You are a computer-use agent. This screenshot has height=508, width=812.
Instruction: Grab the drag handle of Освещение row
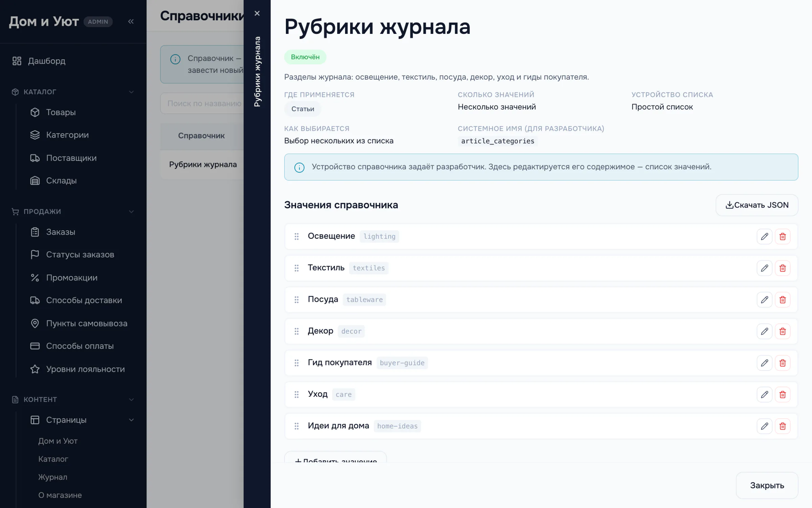[296, 236]
